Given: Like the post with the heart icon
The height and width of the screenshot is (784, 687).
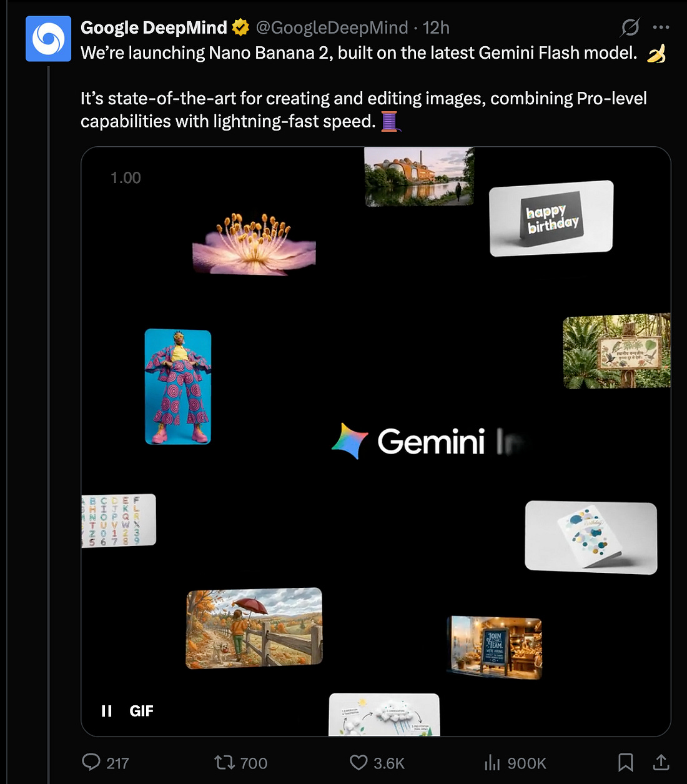Looking at the screenshot, I should pyautogui.click(x=358, y=762).
